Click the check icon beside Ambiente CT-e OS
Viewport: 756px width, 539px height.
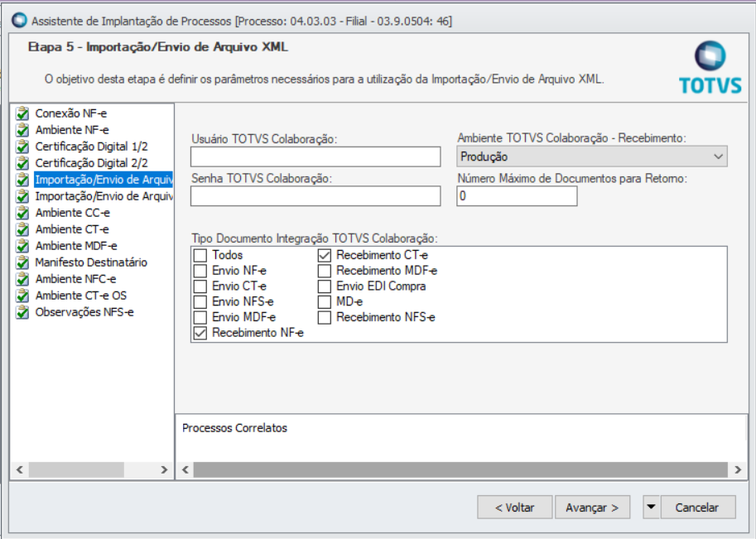point(22,296)
